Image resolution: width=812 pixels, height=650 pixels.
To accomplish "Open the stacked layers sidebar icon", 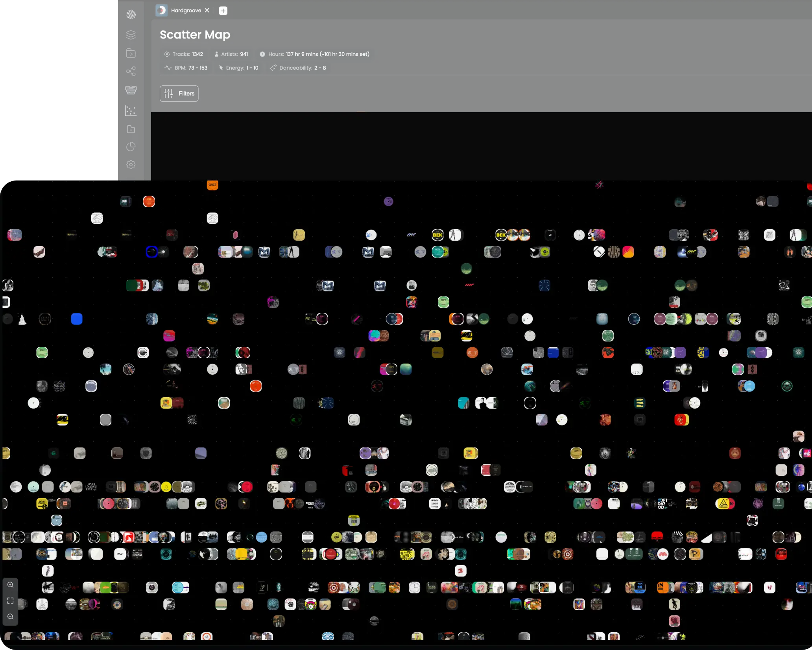I will [x=131, y=35].
